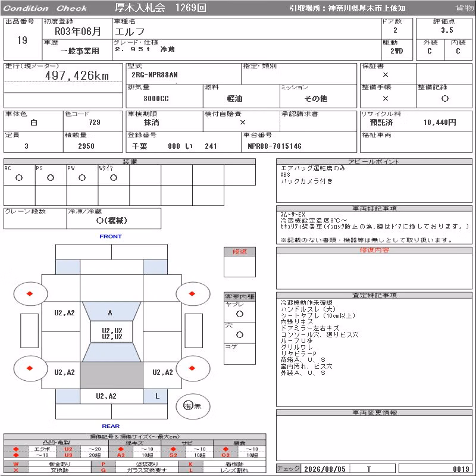This screenshot has height=476, width=476.
Task: Click the red C2 corrosion legend marker
Action: 226,455
